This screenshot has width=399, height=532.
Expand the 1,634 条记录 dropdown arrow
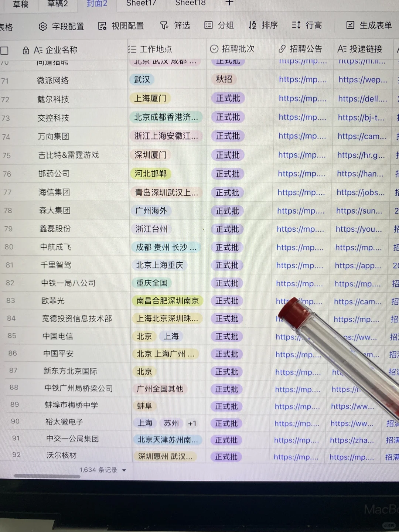tap(124, 470)
